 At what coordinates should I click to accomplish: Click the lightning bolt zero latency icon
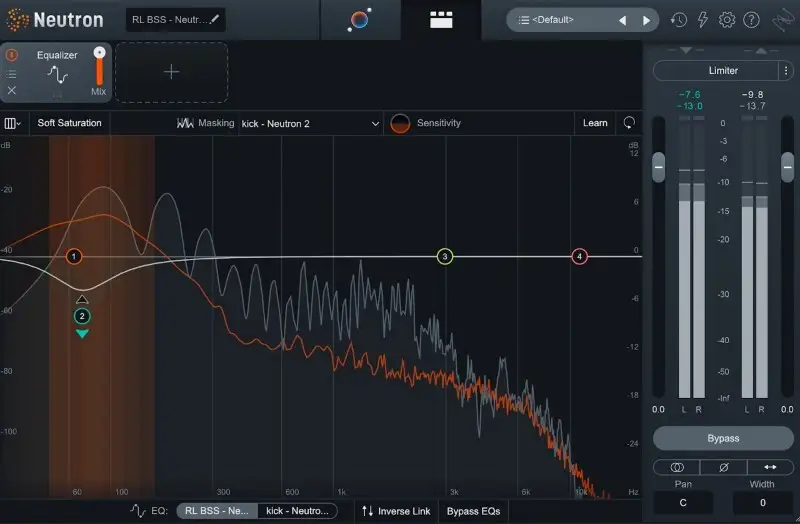pyautogui.click(x=703, y=20)
